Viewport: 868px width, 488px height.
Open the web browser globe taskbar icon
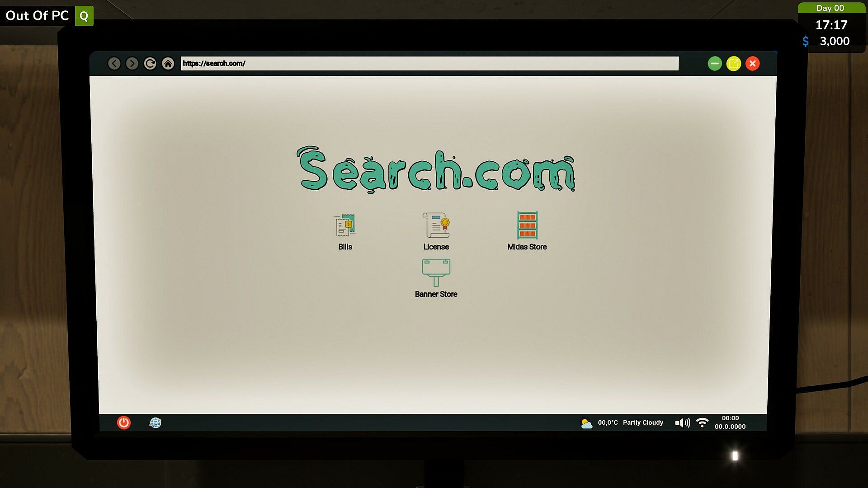click(x=155, y=422)
